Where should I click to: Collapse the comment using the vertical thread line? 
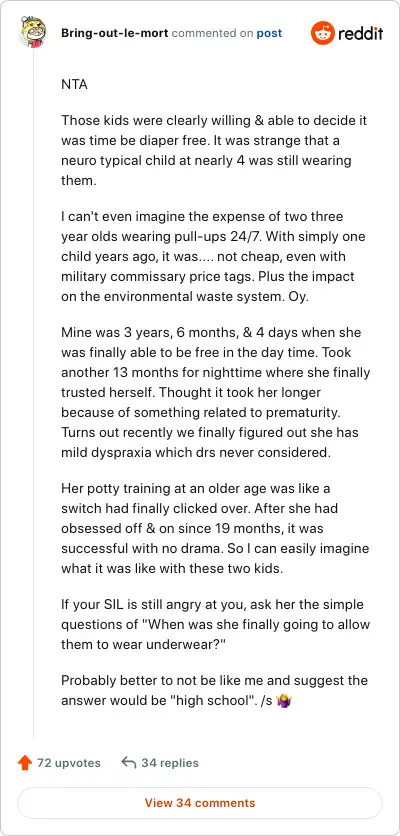(x=34, y=395)
